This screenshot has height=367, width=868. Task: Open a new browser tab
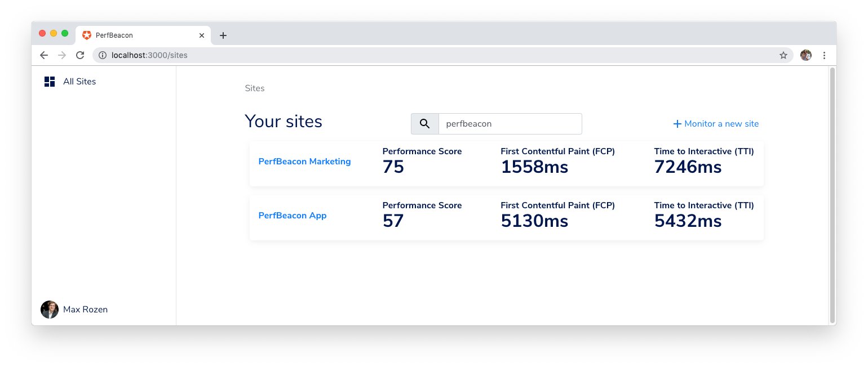pyautogui.click(x=223, y=35)
